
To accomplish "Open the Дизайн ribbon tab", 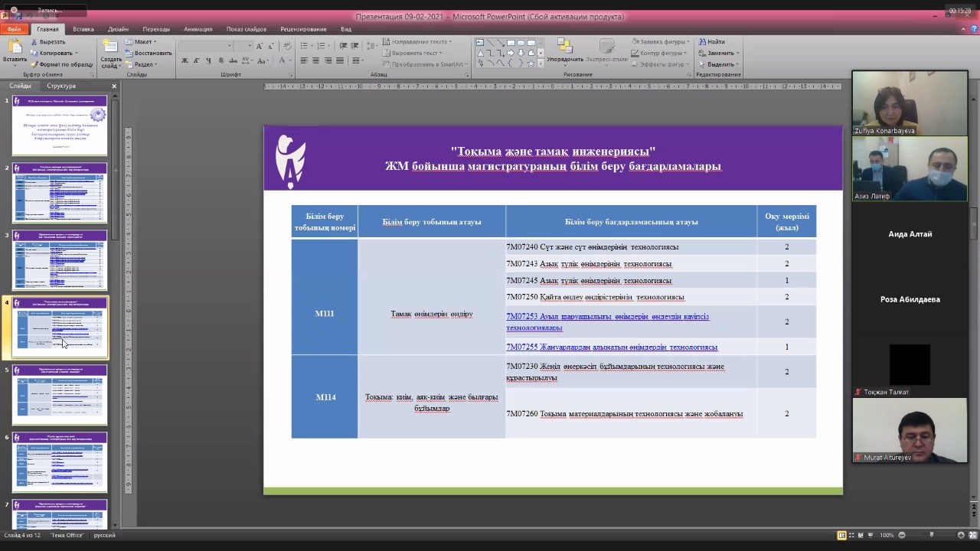I will click(x=118, y=29).
